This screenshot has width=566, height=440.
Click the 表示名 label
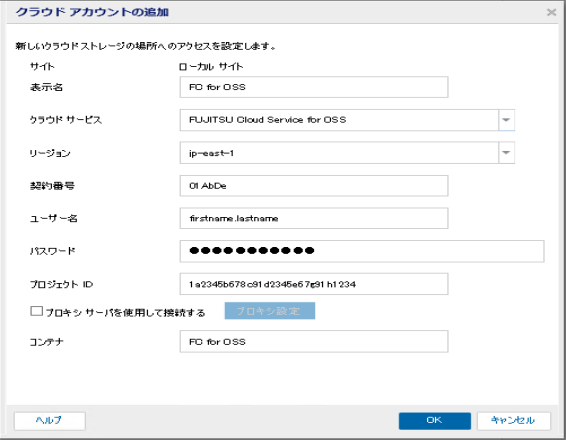pyautogui.click(x=46, y=87)
